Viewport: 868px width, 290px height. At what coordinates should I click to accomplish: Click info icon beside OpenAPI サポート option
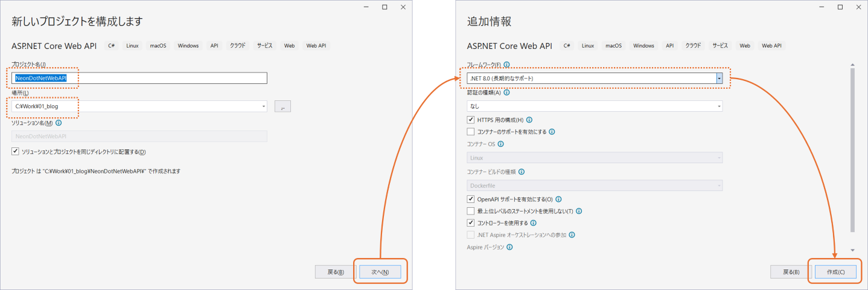point(559,199)
